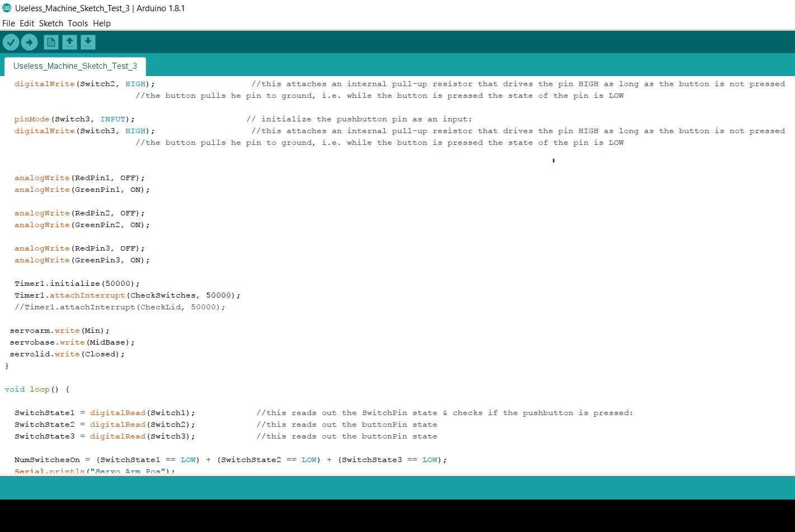Click the 'NumSwitchesOn =' assignment line
Image resolution: width=795 pixels, height=532 pixels.
click(231, 460)
